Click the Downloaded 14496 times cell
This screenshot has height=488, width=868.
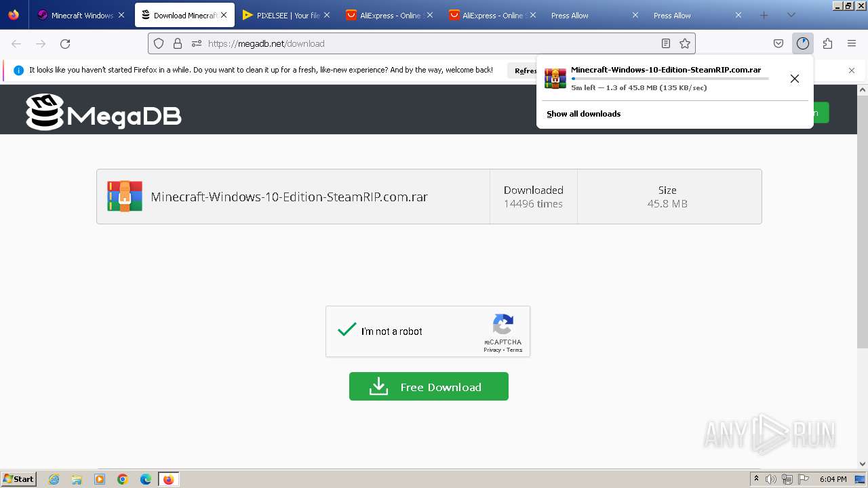click(x=533, y=197)
